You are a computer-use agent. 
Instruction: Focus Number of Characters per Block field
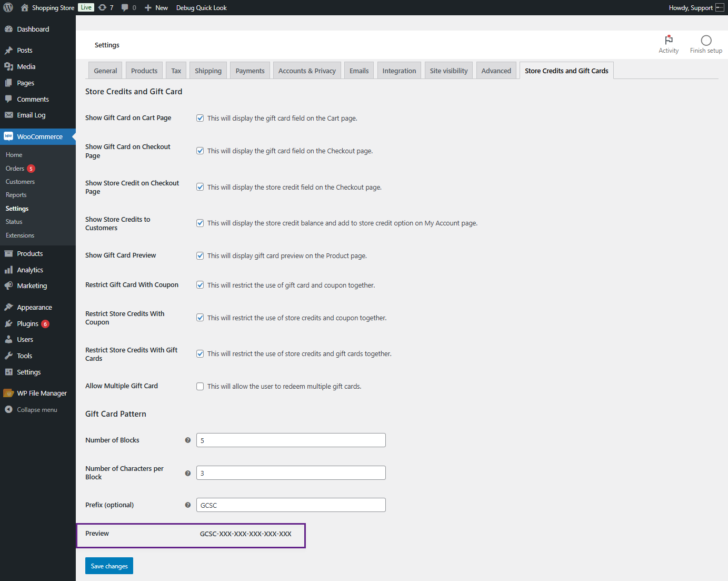[x=291, y=473]
